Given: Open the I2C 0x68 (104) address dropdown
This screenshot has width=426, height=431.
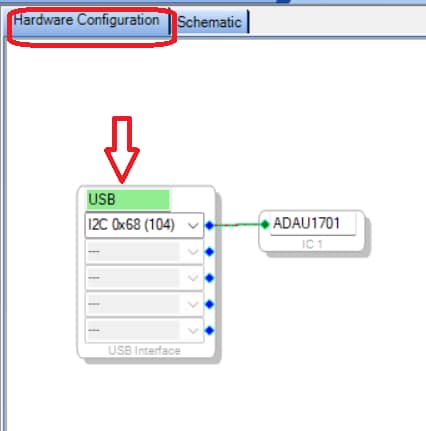Looking at the screenshot, I should [x=144, y=225].
